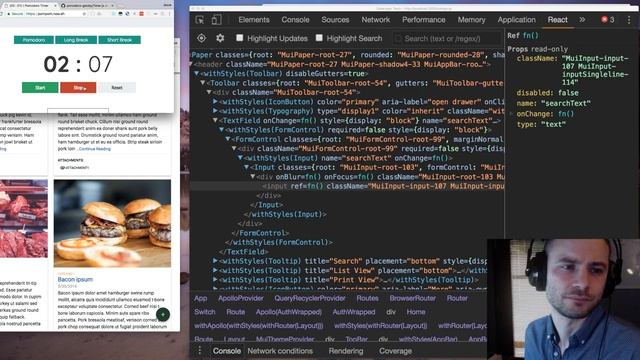Open the Sources tab
Image resolution: width=640 pixels, height=360 pixels.
335,20
